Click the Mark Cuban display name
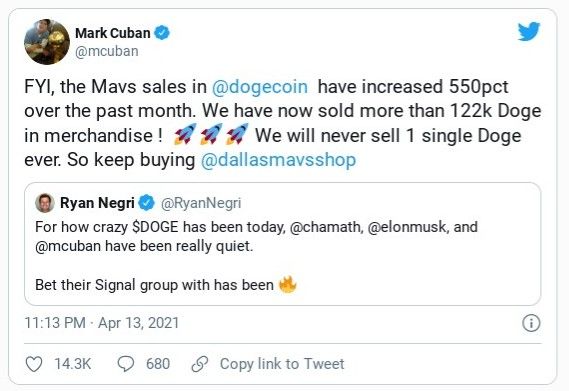This screenshot has height=391, width=569. tap(113, 33)
